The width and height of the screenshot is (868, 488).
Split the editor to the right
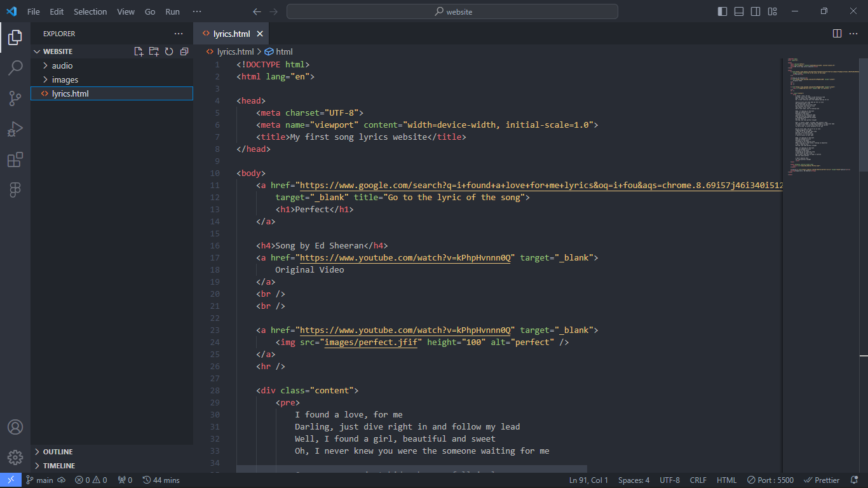click(837, 34)
